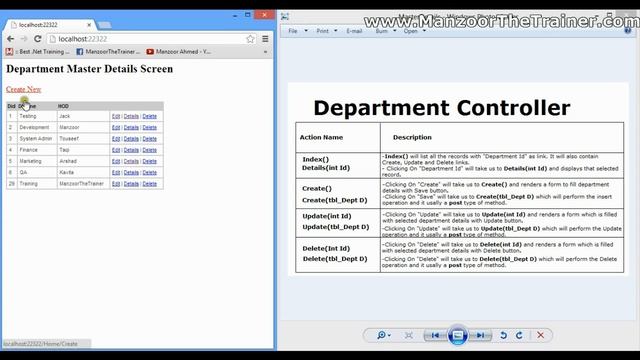640x360 pixels.
Task: Edit the Testing department row
Action: click(116, 116)
